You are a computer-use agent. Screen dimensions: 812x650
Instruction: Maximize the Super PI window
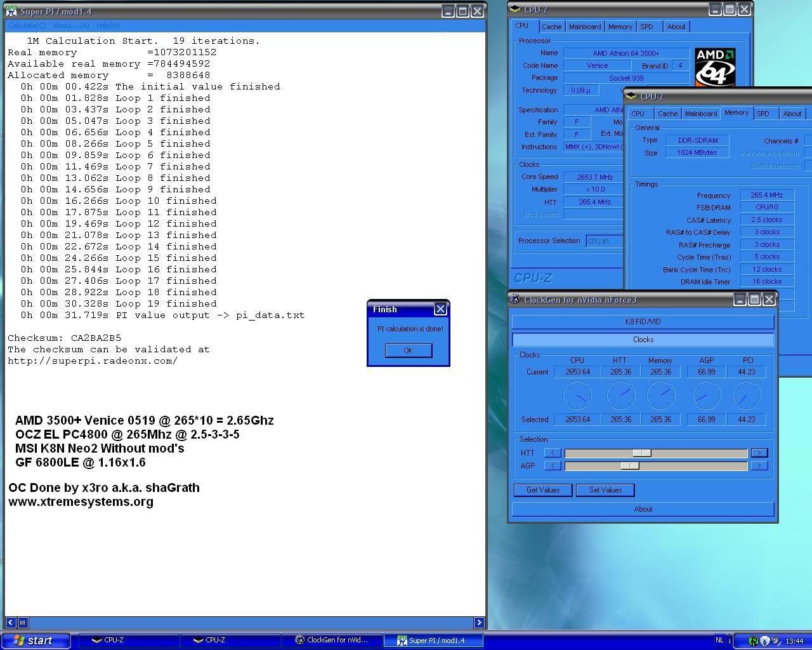[x=462, y=11]
